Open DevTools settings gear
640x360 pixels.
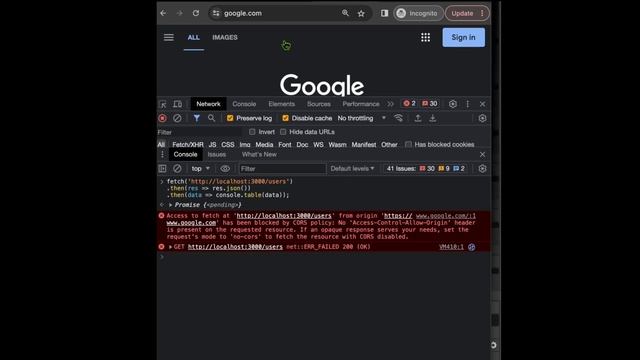click(x=453, y=104)
